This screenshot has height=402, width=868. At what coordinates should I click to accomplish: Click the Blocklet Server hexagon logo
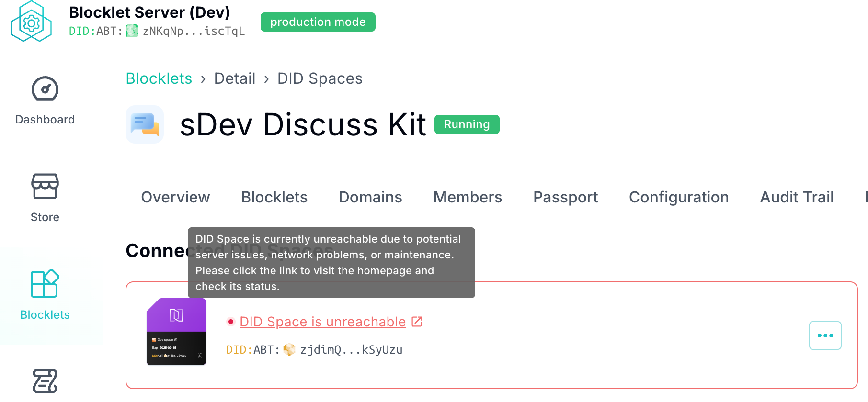point(31,22)
